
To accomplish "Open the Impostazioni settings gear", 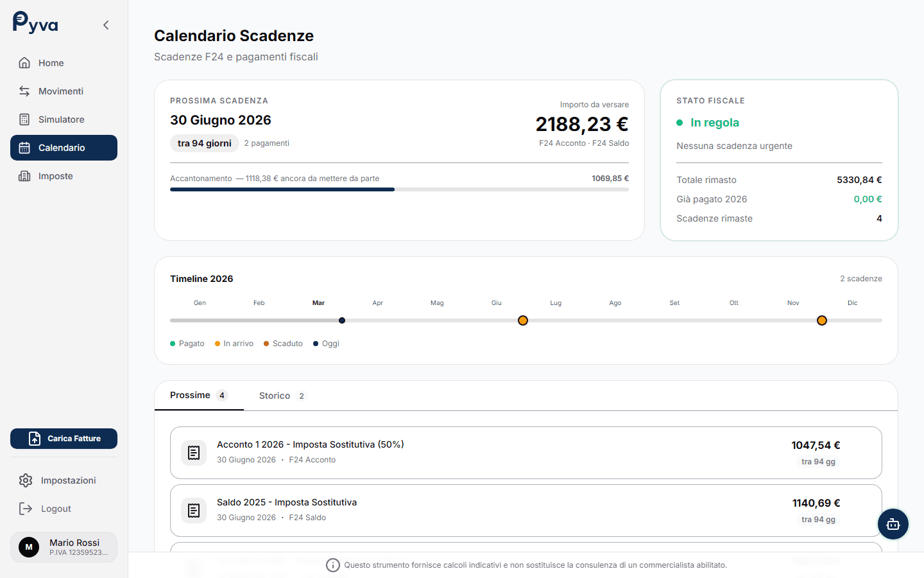I will pos(25,480).
